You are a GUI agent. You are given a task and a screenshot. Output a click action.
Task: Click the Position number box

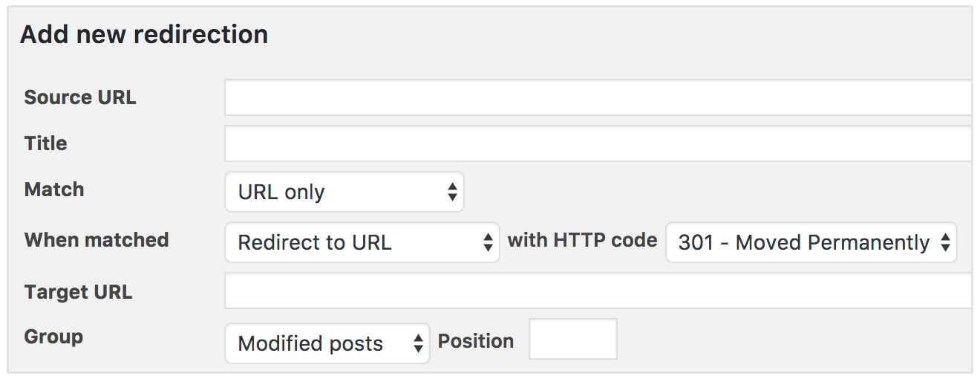coord(572,339)
